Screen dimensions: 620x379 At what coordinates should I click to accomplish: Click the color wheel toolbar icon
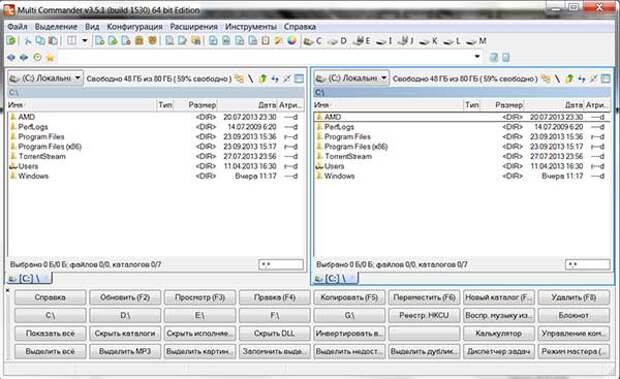tap(292, 40)
